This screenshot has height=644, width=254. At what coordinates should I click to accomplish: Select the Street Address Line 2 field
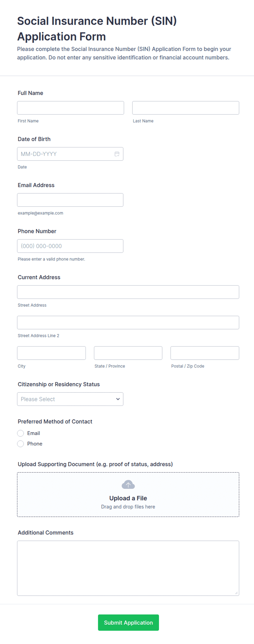coord(128,323)
